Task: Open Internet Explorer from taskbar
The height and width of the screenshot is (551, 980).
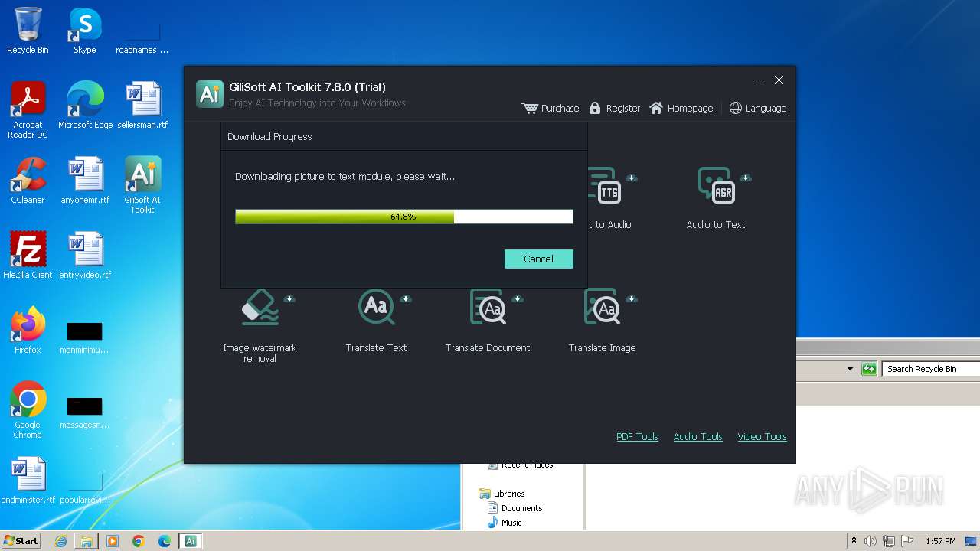Action: (x=60, y=541)
